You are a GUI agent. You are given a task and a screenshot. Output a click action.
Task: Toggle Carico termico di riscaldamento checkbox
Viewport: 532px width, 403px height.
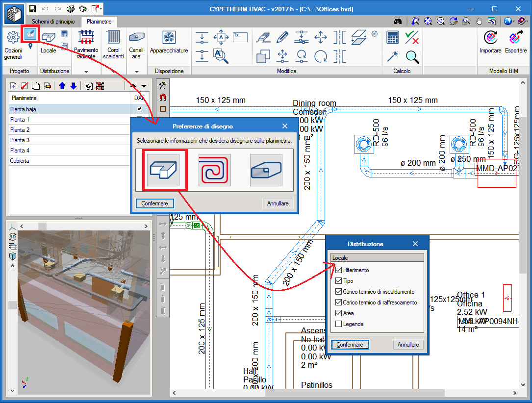tap(339, 292)
